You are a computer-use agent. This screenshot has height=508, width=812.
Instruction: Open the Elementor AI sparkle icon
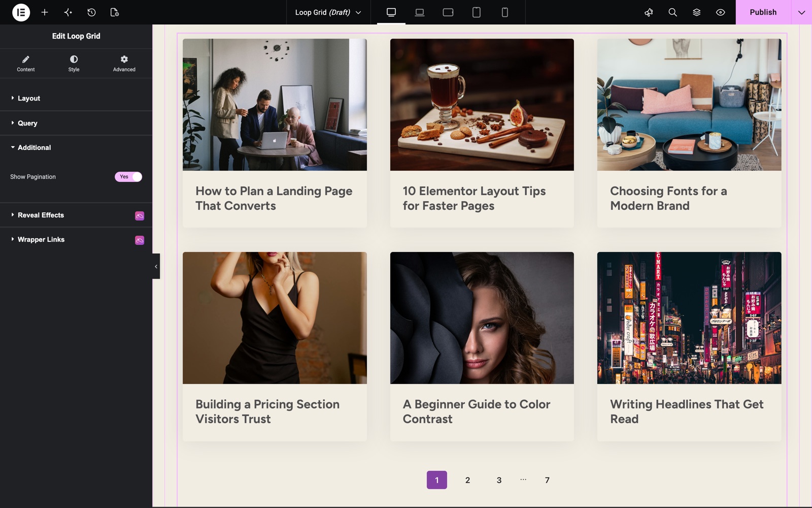click(68, 12)
